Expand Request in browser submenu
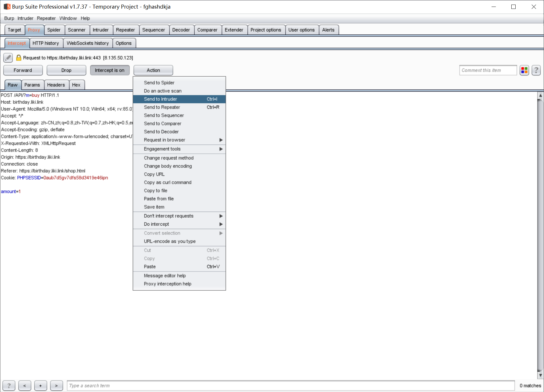Image resolution: width=544 pixels, height=392 pixels. point(179,140)
